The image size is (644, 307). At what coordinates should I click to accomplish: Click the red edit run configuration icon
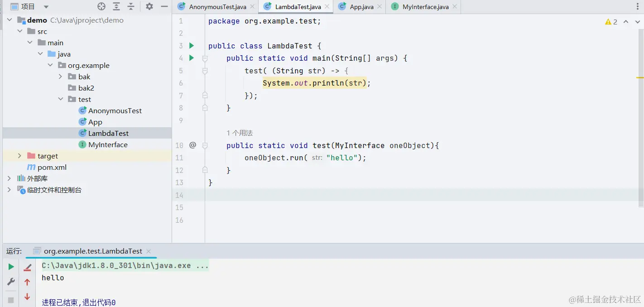(27, 267)
